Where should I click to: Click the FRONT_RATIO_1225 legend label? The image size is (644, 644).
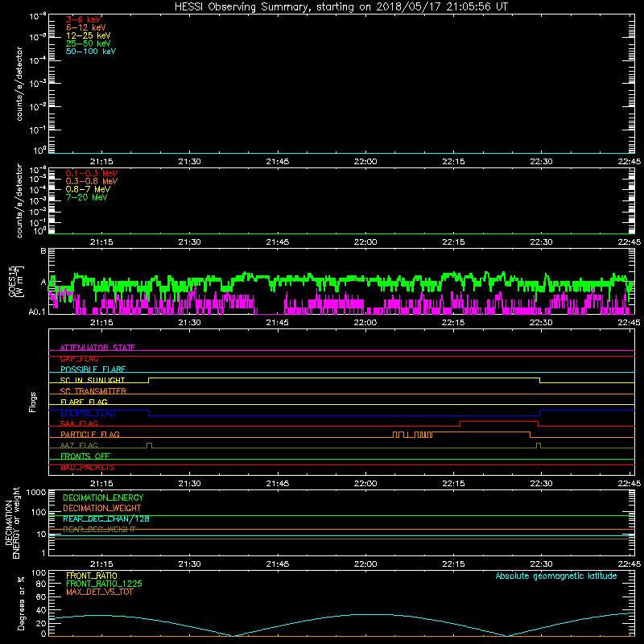(104, 584)
